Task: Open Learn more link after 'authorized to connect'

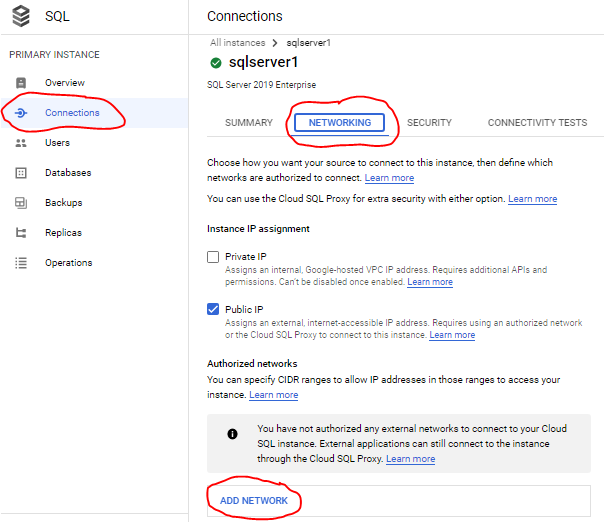Action: pos(389,178)
